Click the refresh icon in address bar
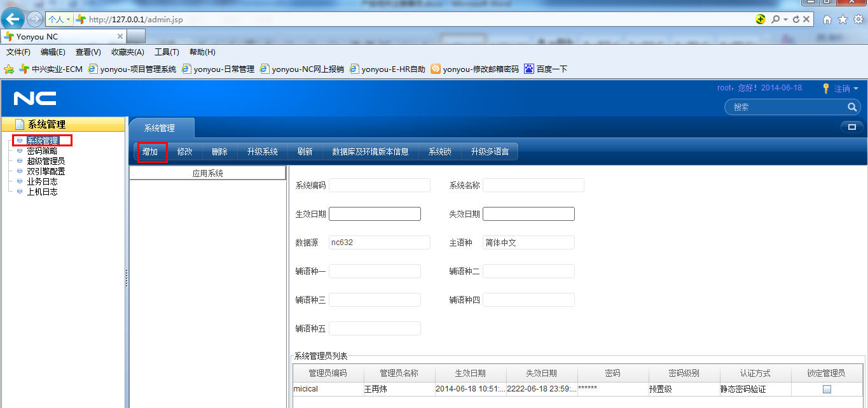This screenshot has height=408, width=868. pyautogui.click(x=796, y=20)
